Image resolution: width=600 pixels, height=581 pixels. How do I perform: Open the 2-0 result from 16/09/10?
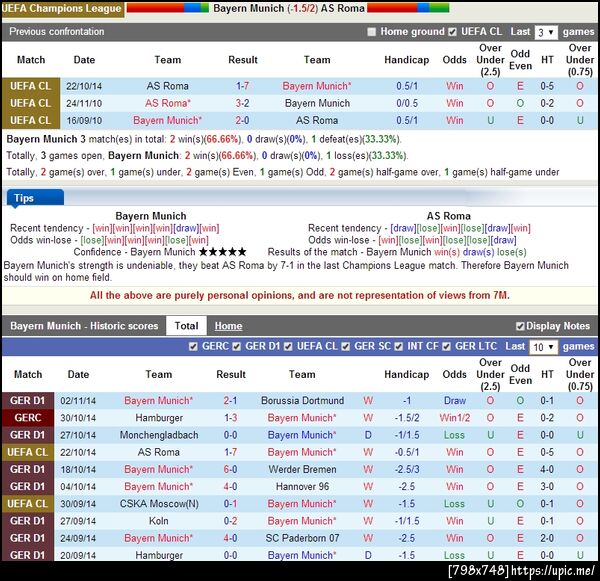pyautogui.click(x=243, y=121)
